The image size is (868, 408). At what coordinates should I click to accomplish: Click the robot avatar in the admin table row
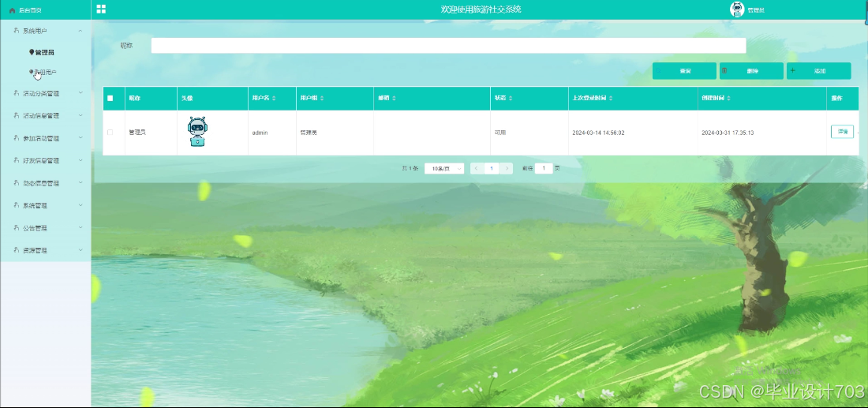pyautogui.click(x=197, y=132)
